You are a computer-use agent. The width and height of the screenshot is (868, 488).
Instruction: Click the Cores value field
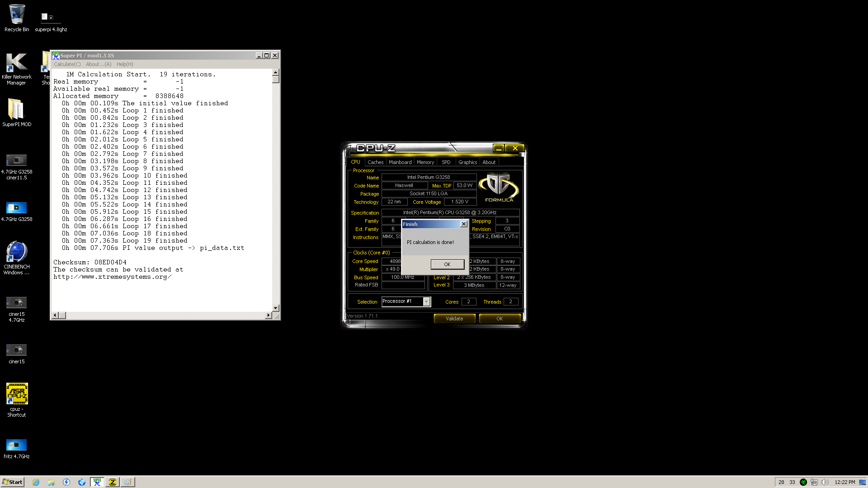469,302
